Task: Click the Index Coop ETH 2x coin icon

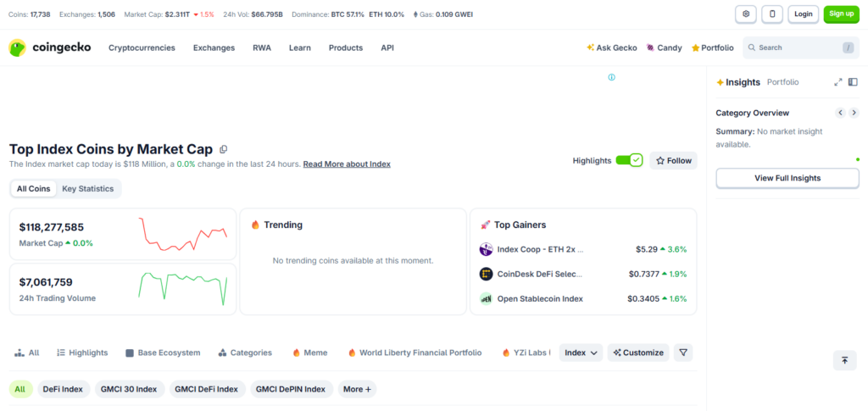Action: (x=486, y=249)
